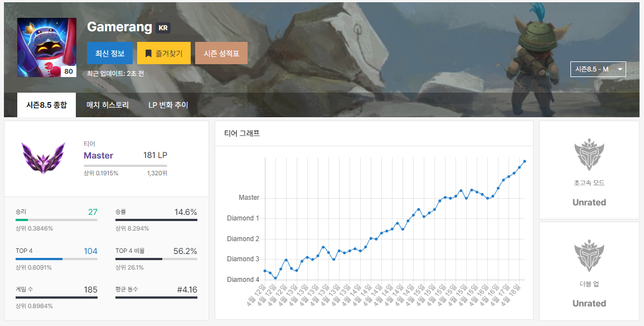Switch to the 매치 히스토리 tab

[108, 105]
